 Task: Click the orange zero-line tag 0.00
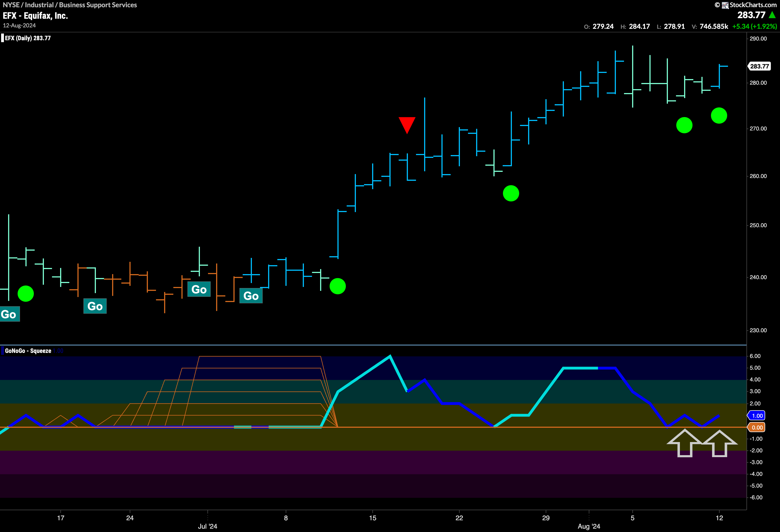757,427
